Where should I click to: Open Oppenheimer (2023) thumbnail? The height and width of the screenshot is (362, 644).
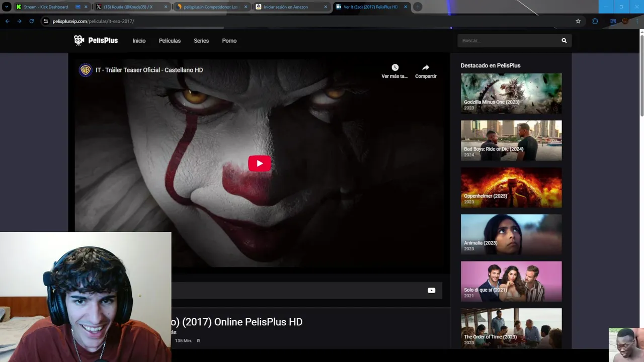pyautogui.click(x=511, y=187)
